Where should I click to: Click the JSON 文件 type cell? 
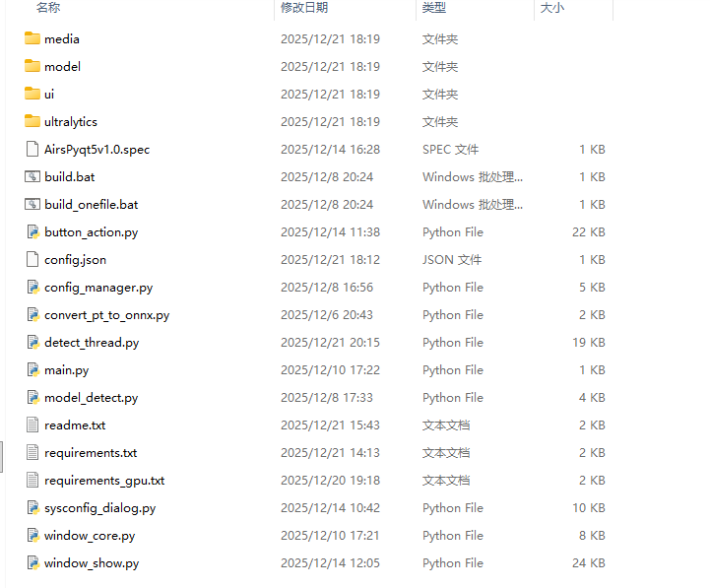coord(452,260)
